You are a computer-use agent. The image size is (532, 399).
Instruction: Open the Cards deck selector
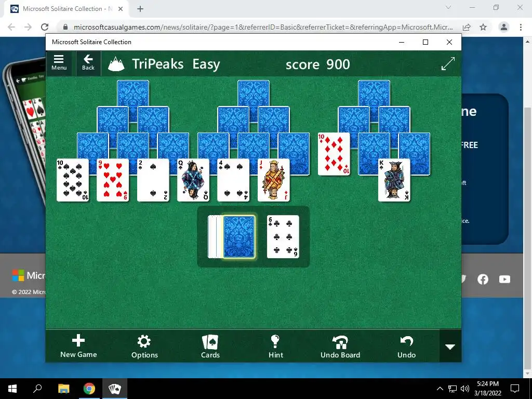(210, 346)
